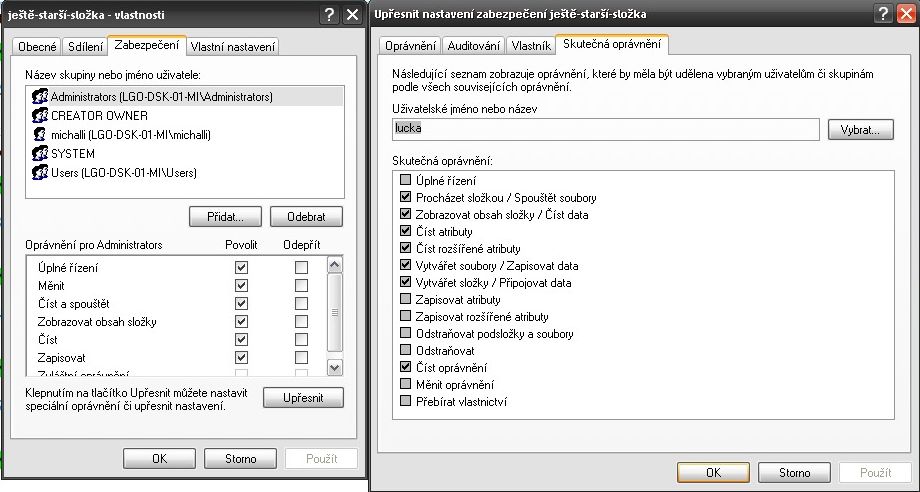Close the vlastnosti properties window
Image resolution: width=920 pixels, height=492 pixels.
(x=352, y=15)
